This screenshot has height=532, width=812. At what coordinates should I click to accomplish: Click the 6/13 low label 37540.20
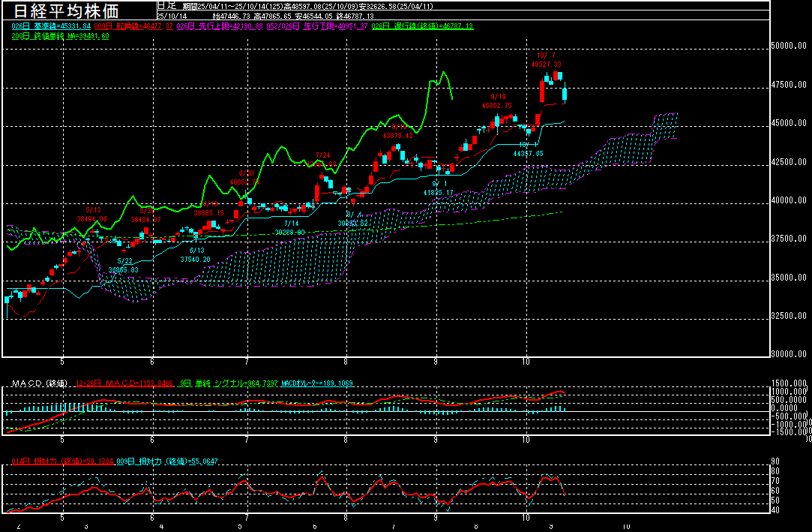[195, 259]
